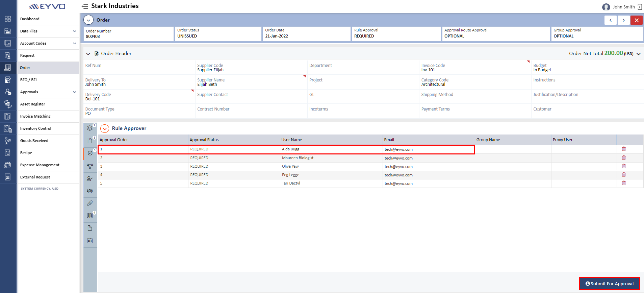Viewport: 644px width, 293px height.
Task: Open the paperclip attachments tab icon
Action: coord(90,203)
